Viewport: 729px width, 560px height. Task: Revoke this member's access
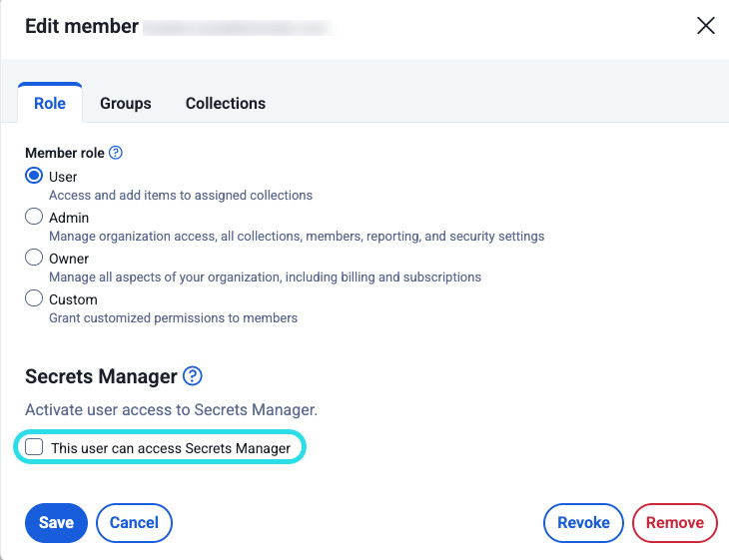coord(583,522)
